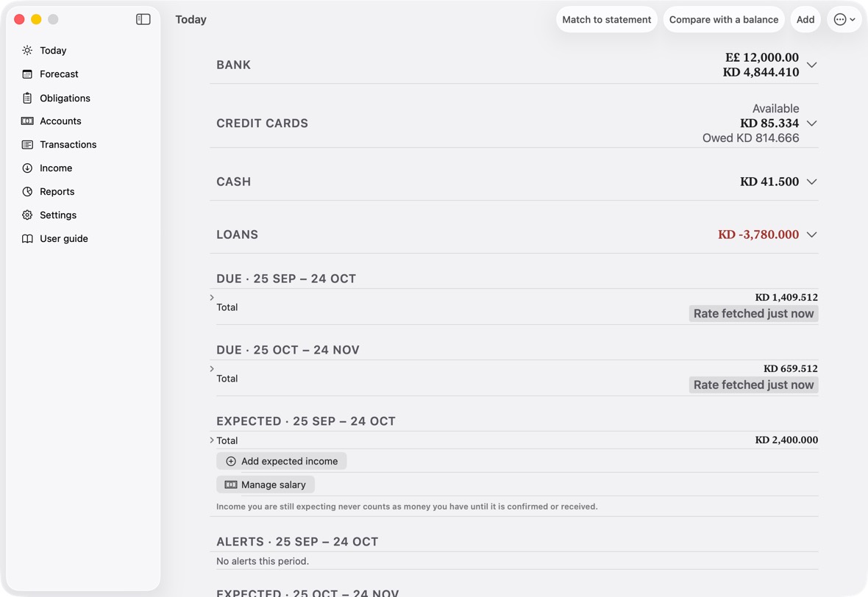This screenshot has width=868, height=597.
Task: Click the expected total KD 2,400.000
Action: point(786,440)
